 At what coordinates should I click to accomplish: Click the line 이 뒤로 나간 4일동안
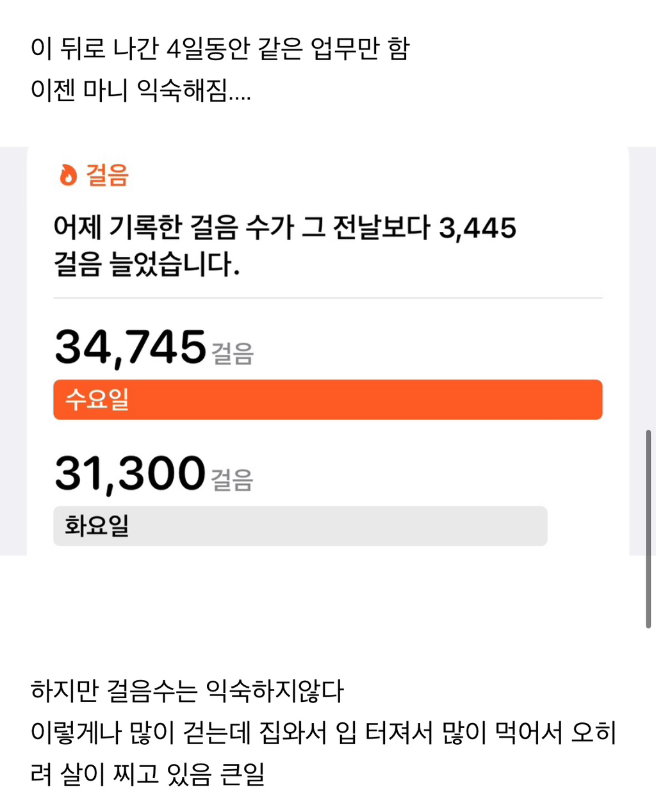click(220, 49)
